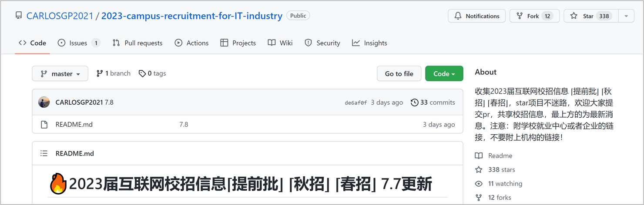Screen dimensions: 644x205
Task: Open the README.md file in file list
Action: [74, 125]
